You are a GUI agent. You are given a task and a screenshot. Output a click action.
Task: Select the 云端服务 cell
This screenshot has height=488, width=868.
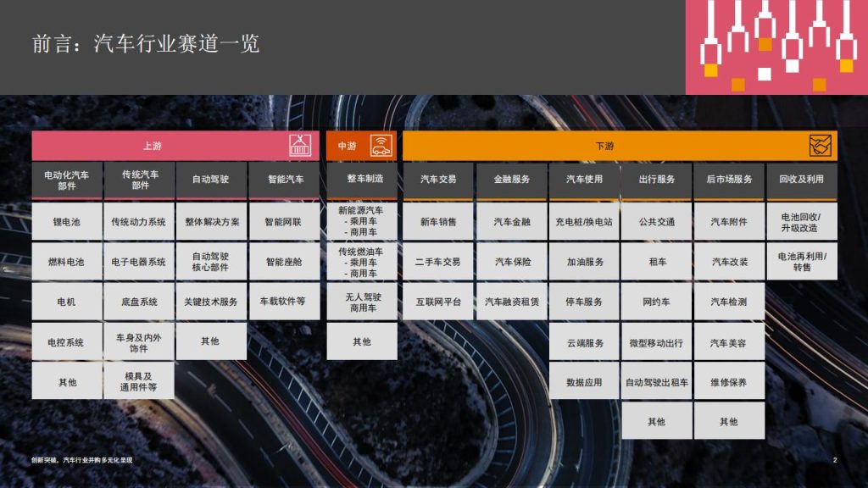click(584, 342)
